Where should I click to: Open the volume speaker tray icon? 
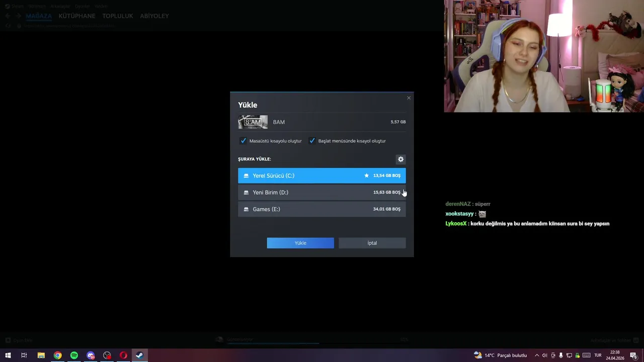[544, 355]
